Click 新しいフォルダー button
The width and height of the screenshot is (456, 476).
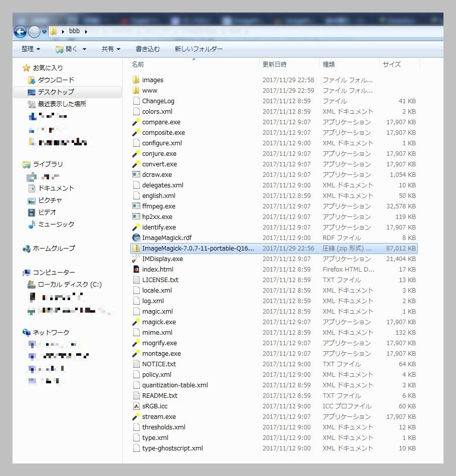pos(198,49)
